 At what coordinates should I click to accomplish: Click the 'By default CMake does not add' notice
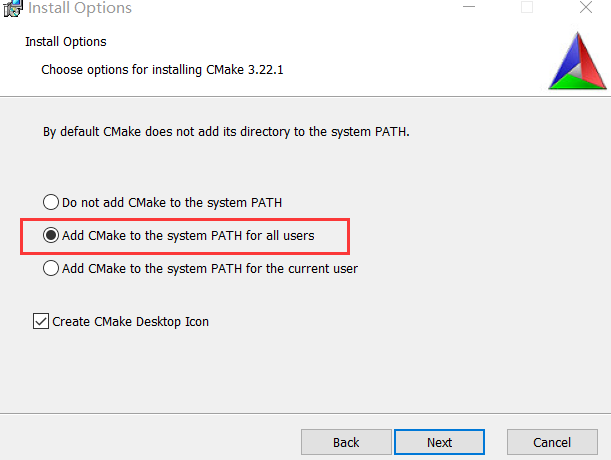(x=226, y=132)
